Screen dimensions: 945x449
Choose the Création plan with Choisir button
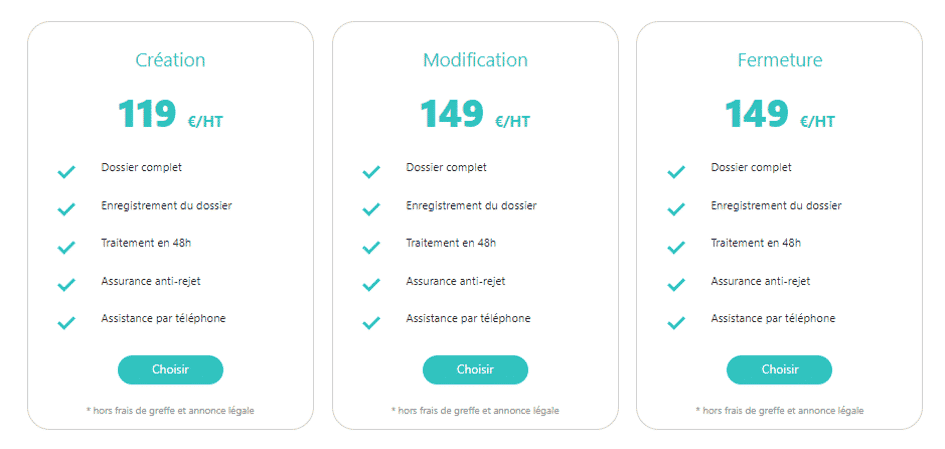pyautogui.click(x=170, y=370)
